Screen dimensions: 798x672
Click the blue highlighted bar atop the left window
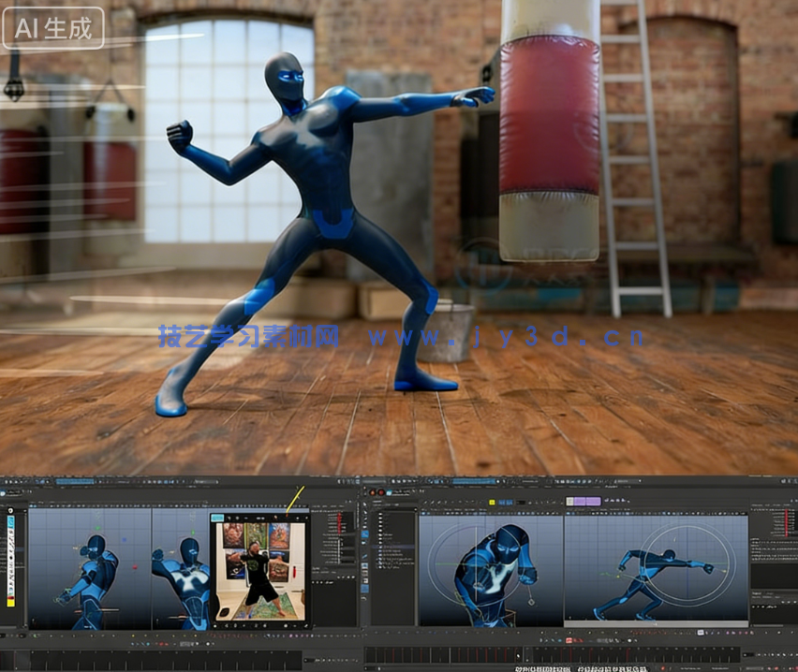click(x=75, y=481)
